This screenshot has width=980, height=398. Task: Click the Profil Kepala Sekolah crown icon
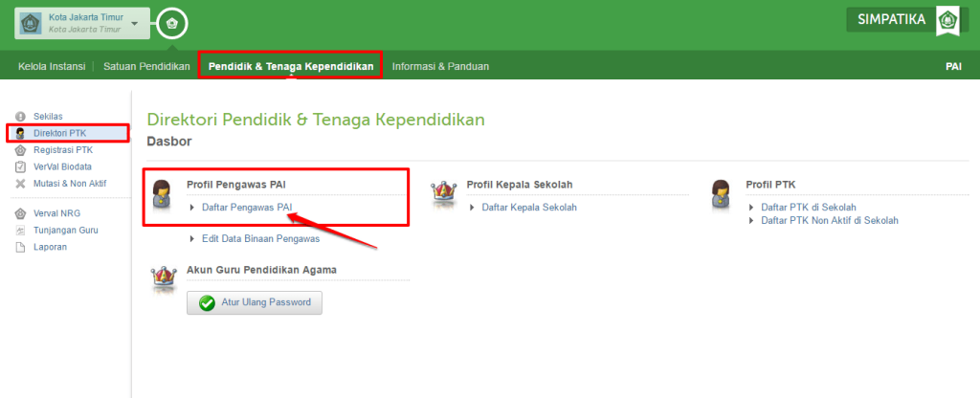[x=444, y=194]
